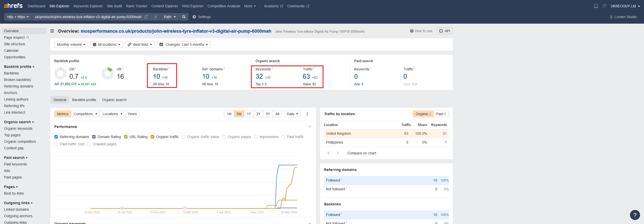Select the 1Y chart time range
Image resolution: width=644 pixels, height=224 pixels.
[249, 114]
